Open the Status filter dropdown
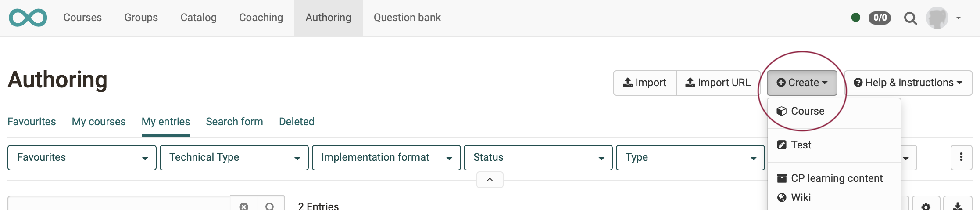Image resolution: width=980 pixels, height=210 pixels. click(538, 158)
